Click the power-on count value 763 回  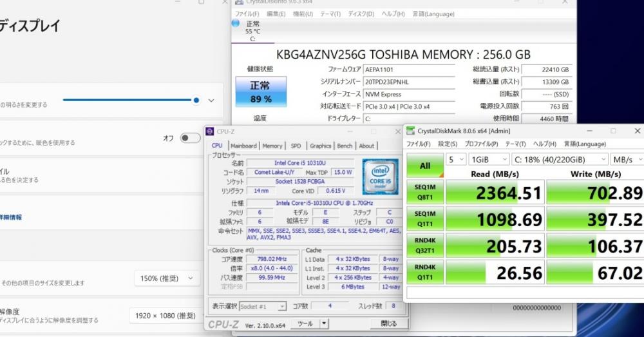tap(547, 106)
